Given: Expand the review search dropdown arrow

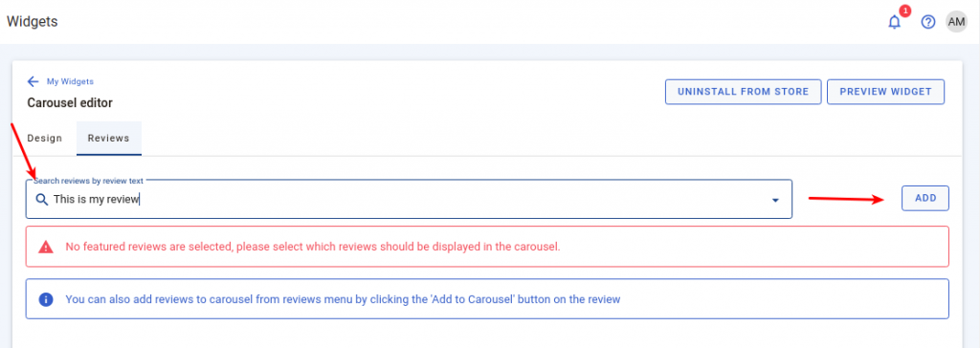Looking at the screenshot, I should pyautogui.click(x=775, y=200).
